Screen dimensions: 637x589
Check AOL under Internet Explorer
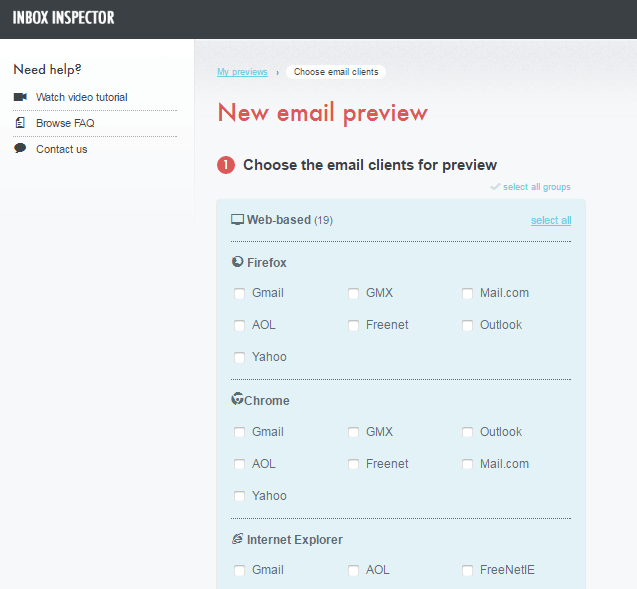point(353,570)
